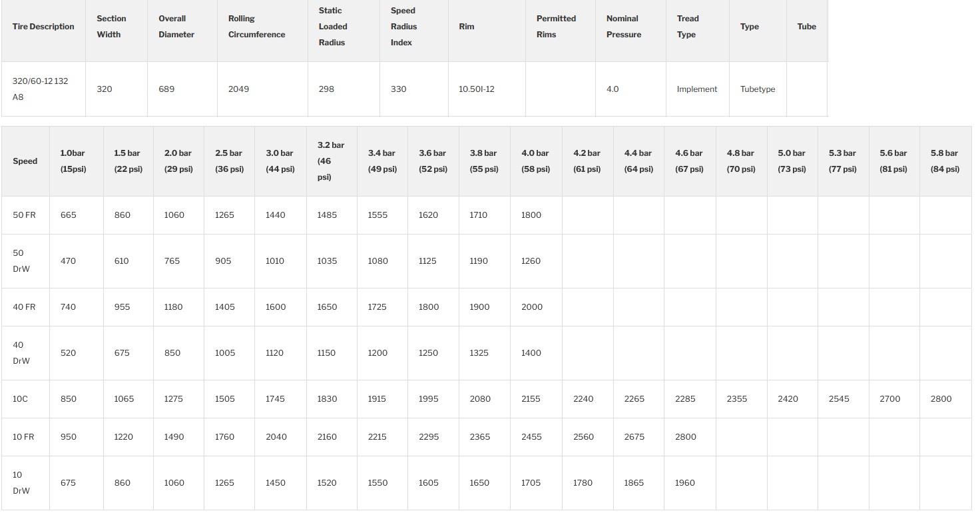Select the 50 FR row label
The image size is (980, 513).
(x=24, y=215)
